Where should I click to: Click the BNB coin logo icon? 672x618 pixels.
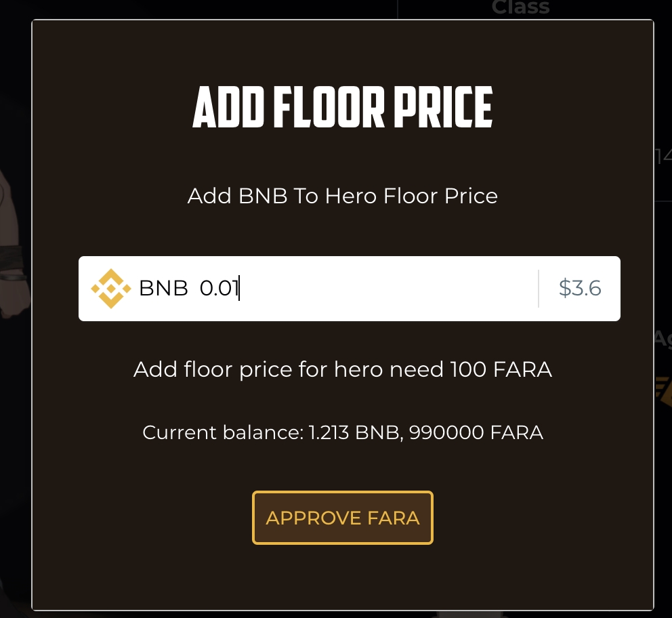111,289
